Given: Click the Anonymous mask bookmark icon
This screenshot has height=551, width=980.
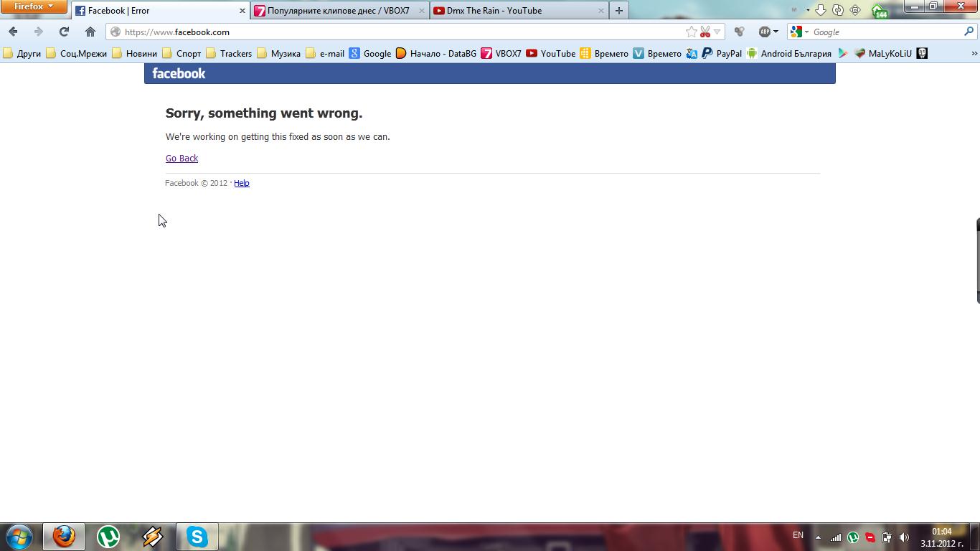Looking at the screenshot, I should (x=922, y=53).
